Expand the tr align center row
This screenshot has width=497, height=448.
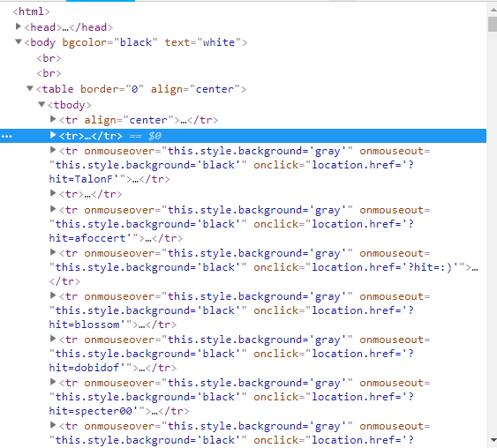tap(53, 119)
